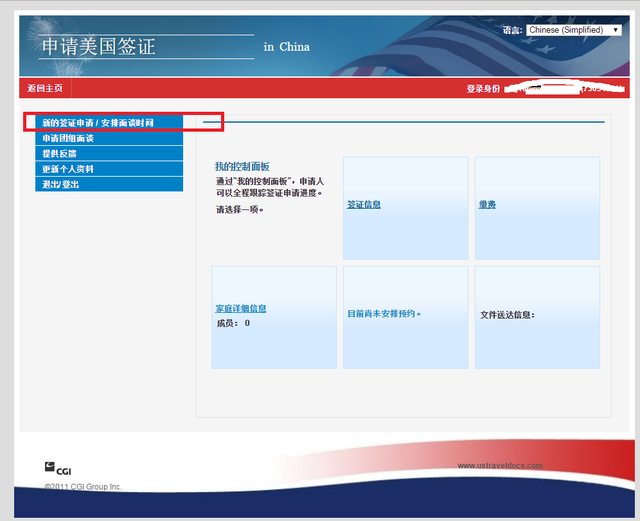Click ©2011 CGI Group Inc. text
Screen dimensions: 640x521
[83, 487]
